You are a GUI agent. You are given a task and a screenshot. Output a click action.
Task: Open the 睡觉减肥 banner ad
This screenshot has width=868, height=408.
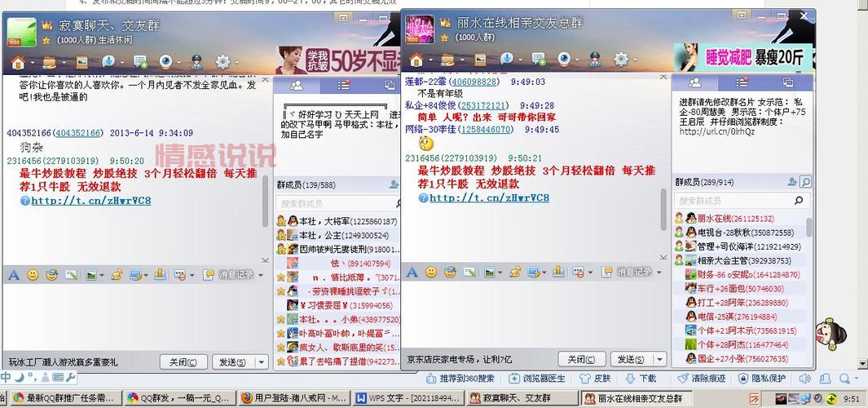pyautogui.click(x=742, y=57)
